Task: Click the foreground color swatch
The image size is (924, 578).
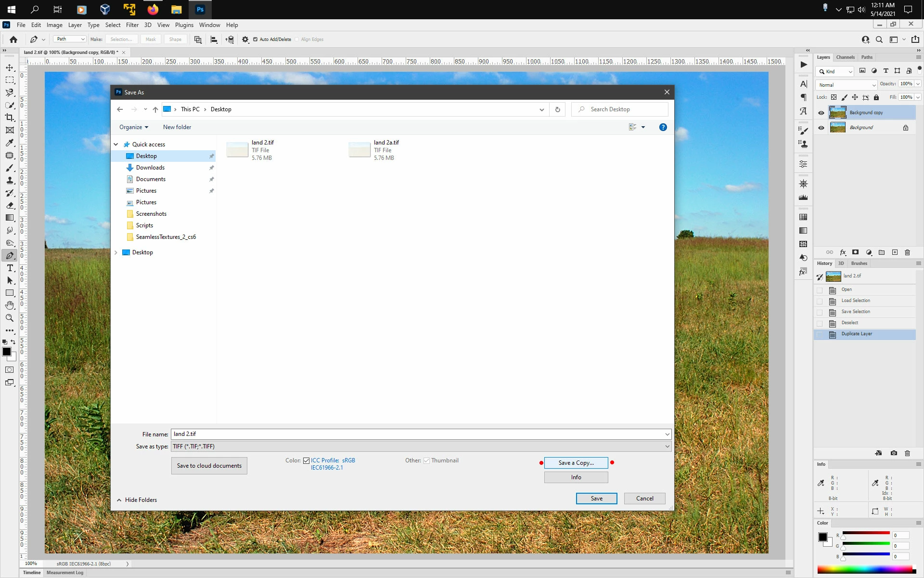Action: [x=7, y=352]
